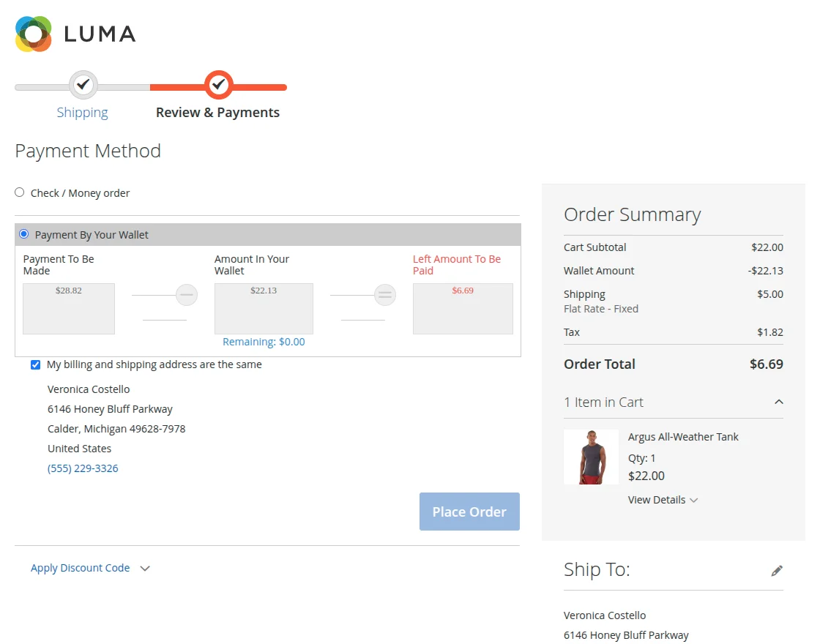Collapse the 1 Item in Cart chevron

[x=779, y=402]
